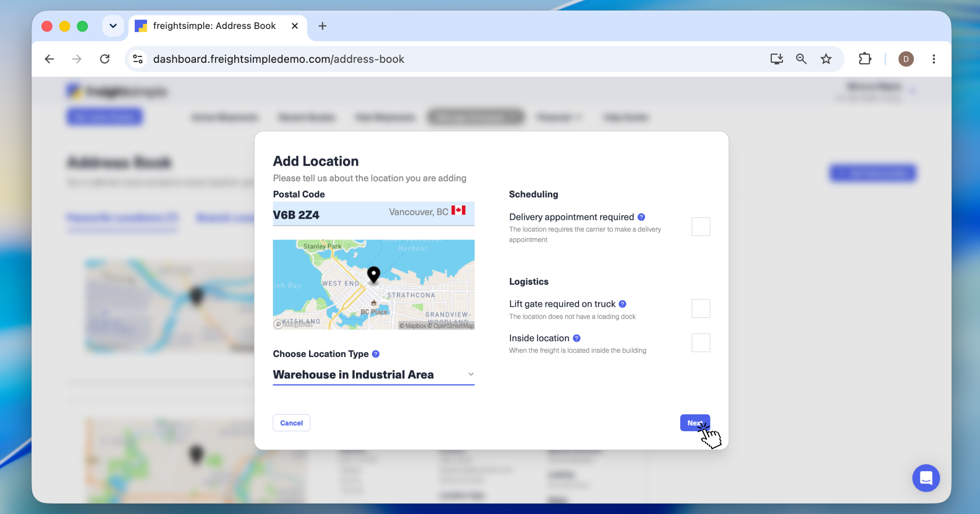The height and width of the screenshot is (514, 980).
Task: Click the browser back arrow
Action: tap(49, 59)
